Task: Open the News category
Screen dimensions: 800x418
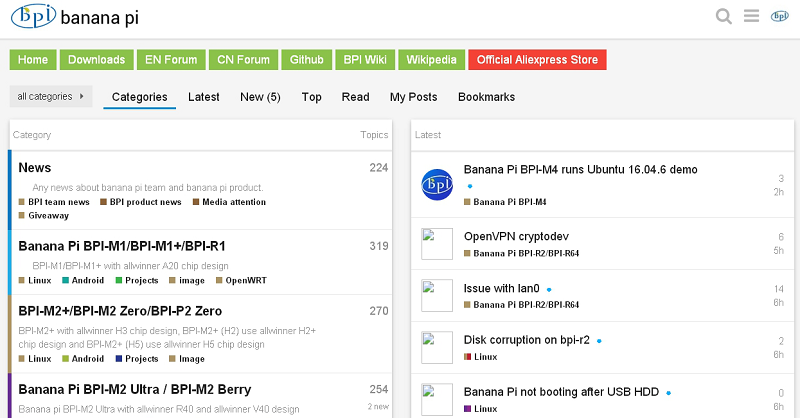Action: [x=35, y=168]
